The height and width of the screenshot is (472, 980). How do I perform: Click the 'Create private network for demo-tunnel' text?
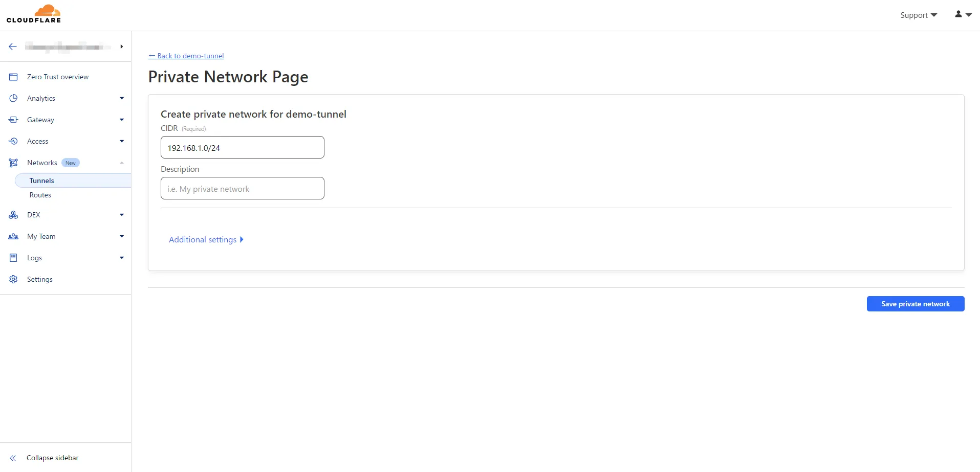pos(253,114)
